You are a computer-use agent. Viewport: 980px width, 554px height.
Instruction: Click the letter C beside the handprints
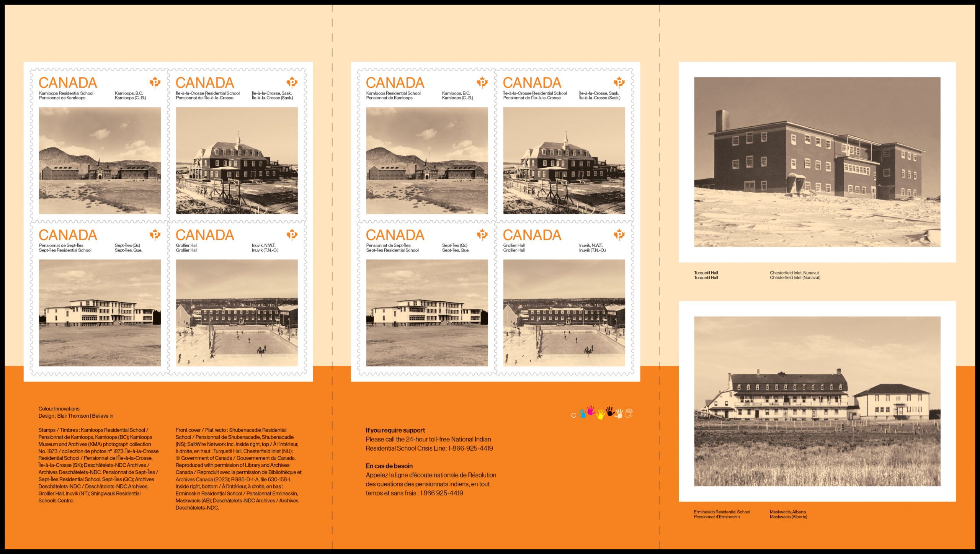(x=573, y=415)
